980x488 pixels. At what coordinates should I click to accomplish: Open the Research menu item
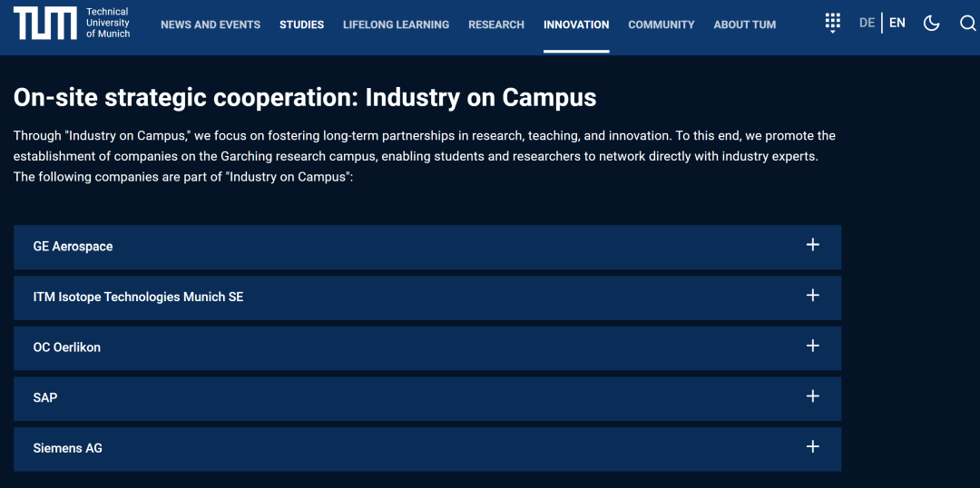pos(495,24)
